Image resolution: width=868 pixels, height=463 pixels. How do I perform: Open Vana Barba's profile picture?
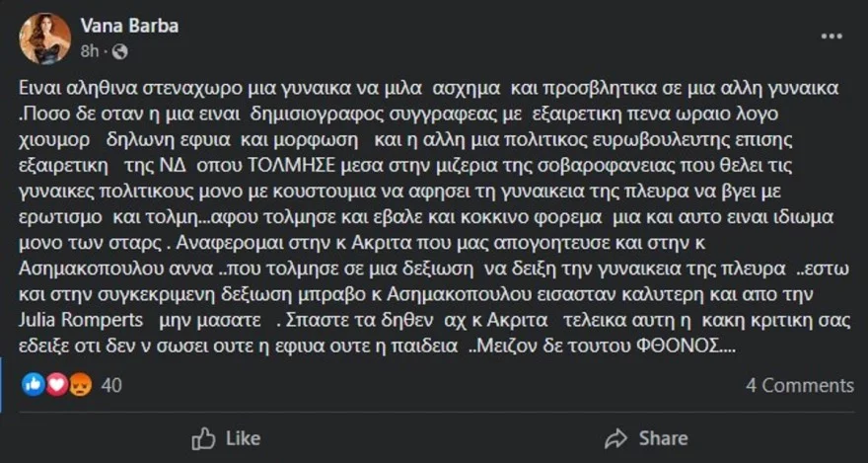45,39
